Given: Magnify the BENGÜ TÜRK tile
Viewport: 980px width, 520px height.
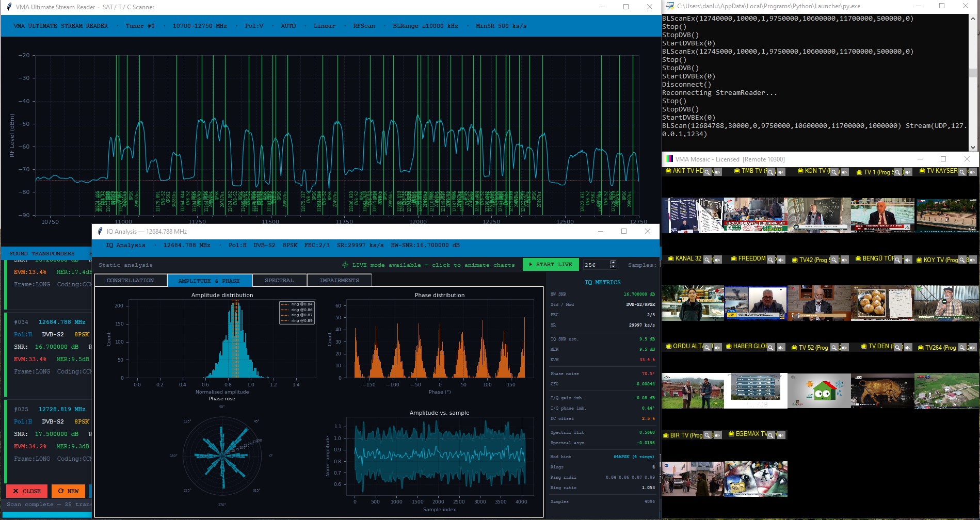Looking at the screenshot, I should coord(898,259).
